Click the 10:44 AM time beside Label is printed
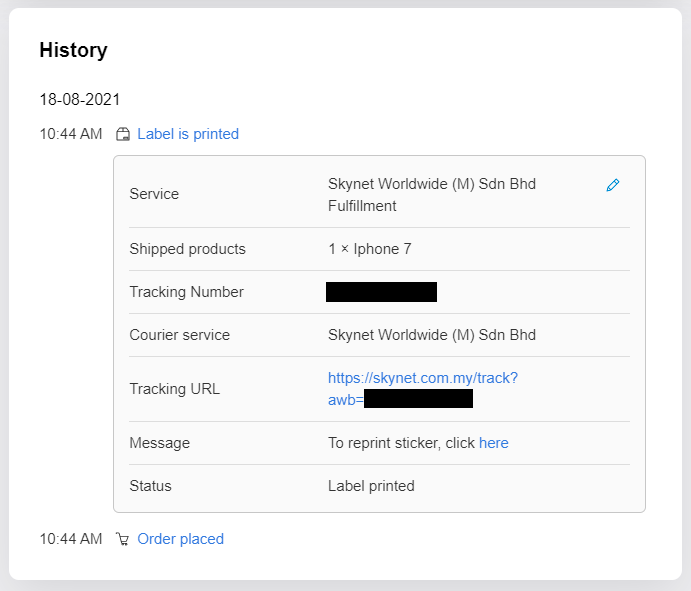This screenshot has width=691, height=591. tap(70, 134)
